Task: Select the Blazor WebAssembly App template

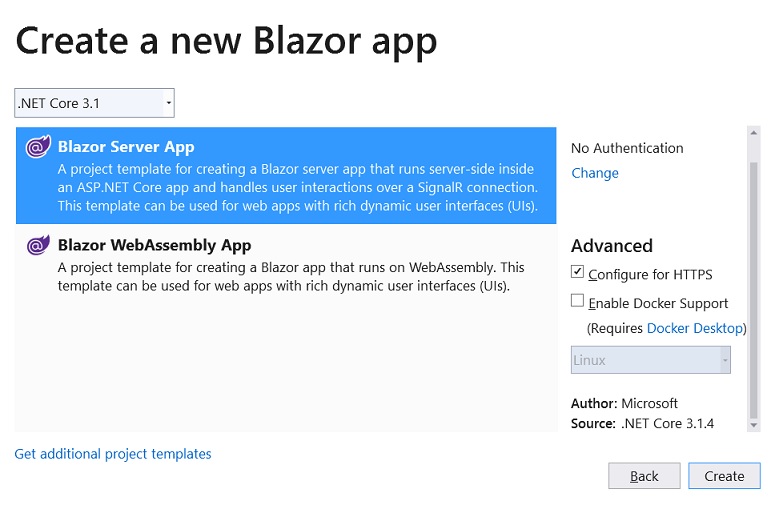Action: tap(286, 264)
